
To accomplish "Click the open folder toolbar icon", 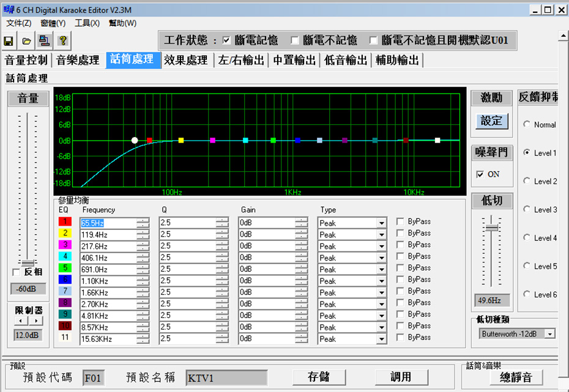I will [26, 40].
